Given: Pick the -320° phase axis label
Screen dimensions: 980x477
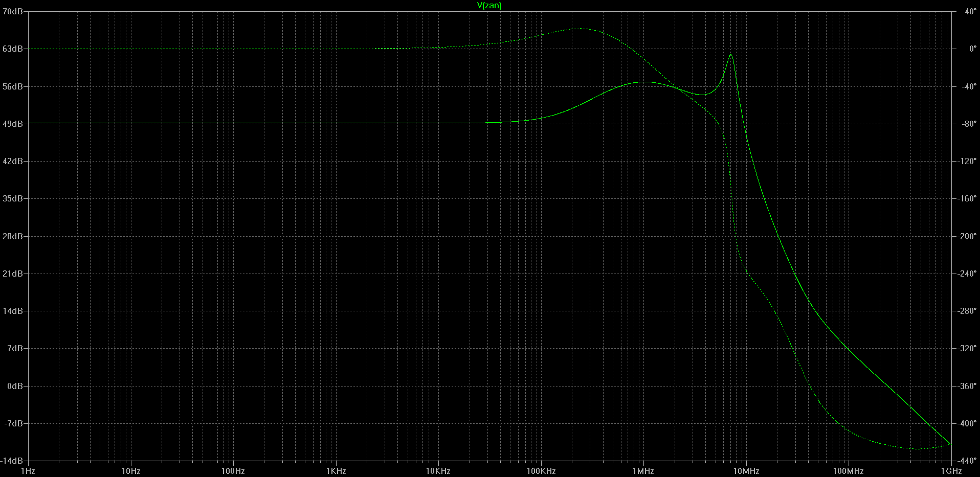Looking at the screenshot, I should click(967, 348).
